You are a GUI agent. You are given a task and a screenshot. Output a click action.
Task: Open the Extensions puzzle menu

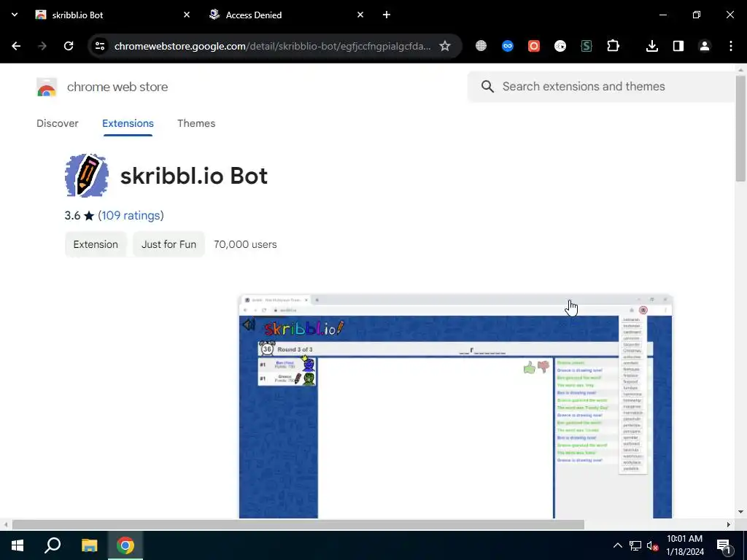[613, 46]
